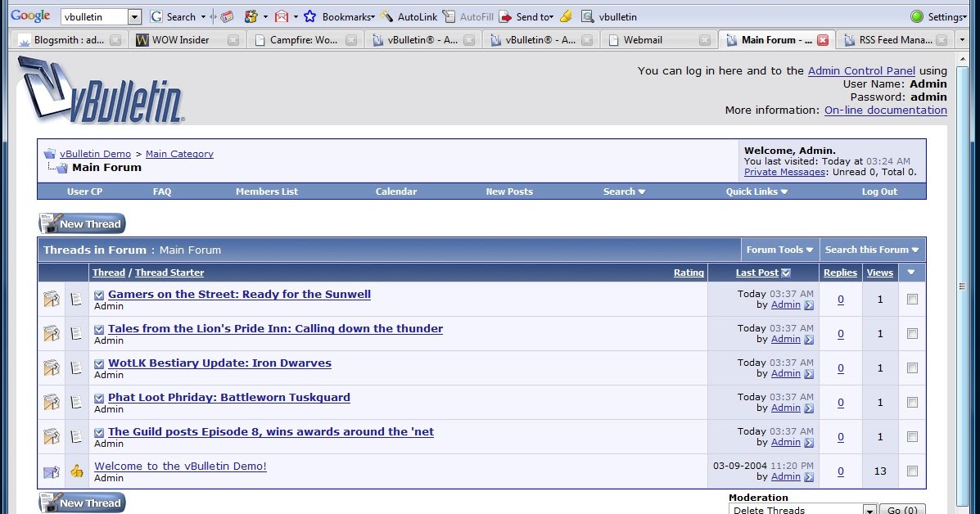
Task: Click the bottom New Thread button
Action: (82, 503)
